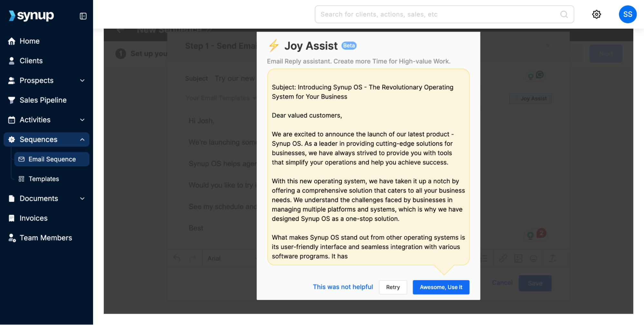Select Email Sequence submenu item
This screenshot has width=644, height=325.
[52, 159]
